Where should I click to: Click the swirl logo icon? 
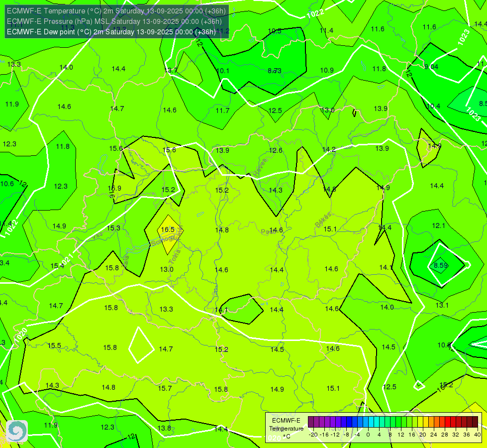pos(17,431)
